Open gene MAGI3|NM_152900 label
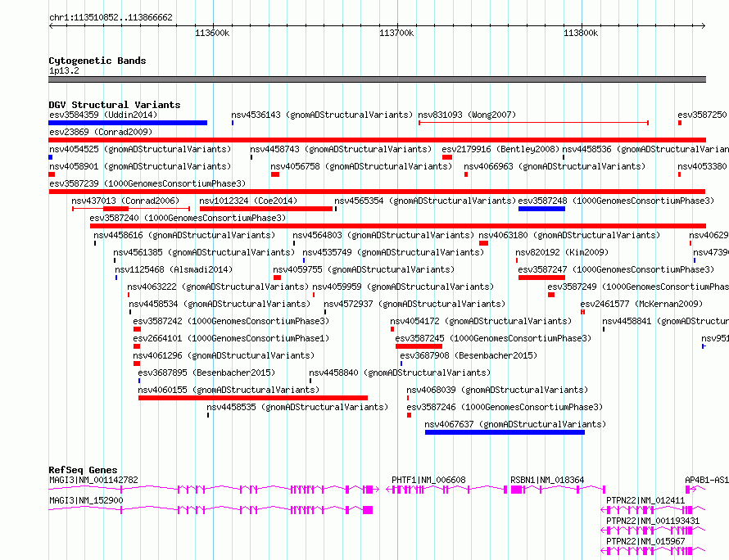Viewport: 729px width, 560px height. [x=87, y=500]
